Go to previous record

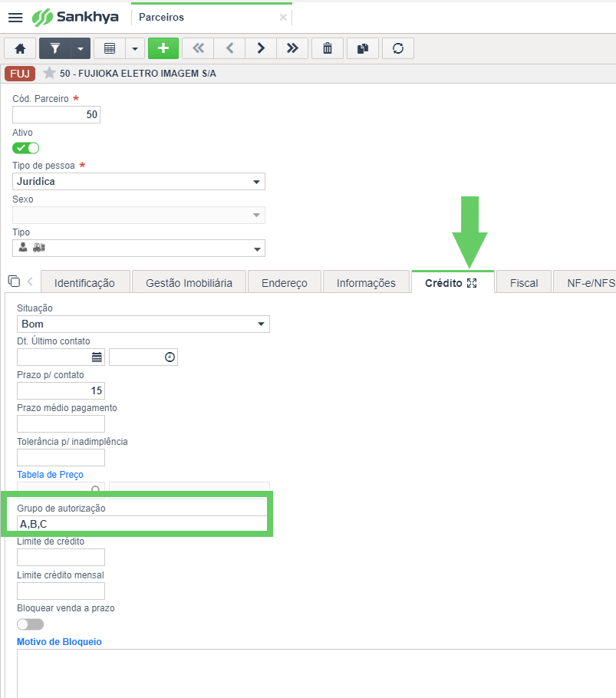pyautogui.click(x=229, y=48)
